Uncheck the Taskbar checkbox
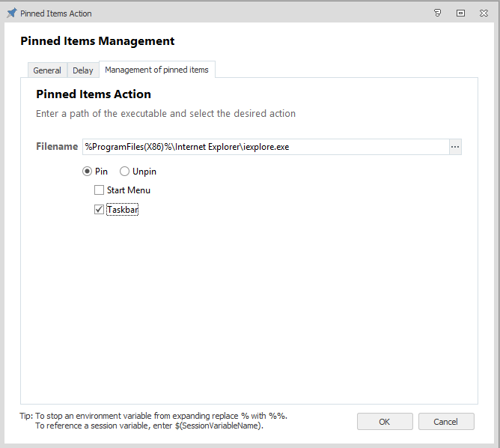 99,210
